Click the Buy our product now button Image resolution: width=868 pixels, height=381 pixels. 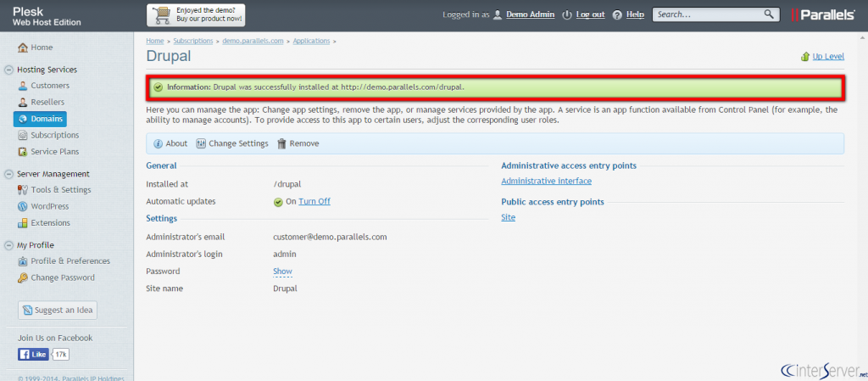[196, 15]
